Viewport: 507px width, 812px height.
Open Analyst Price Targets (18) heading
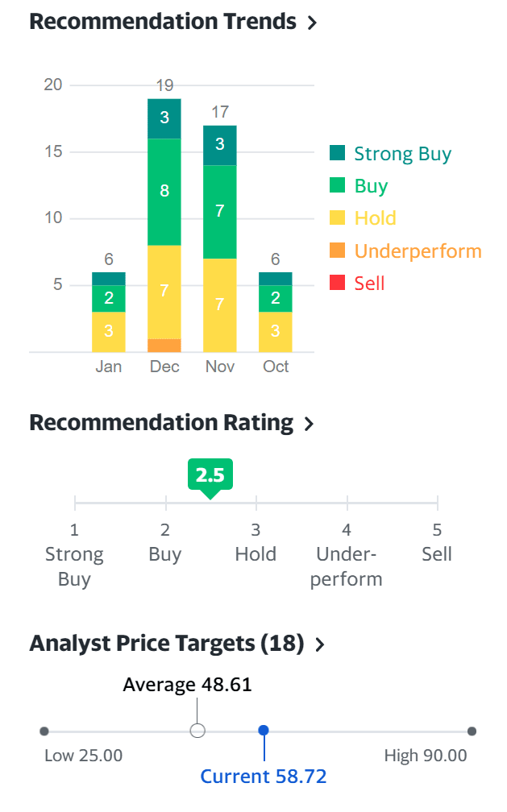(167, 644)
